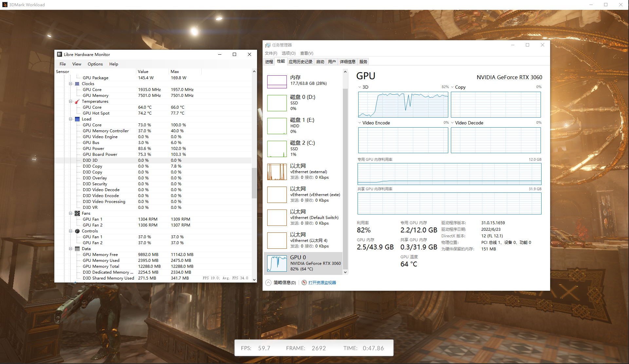Switch to the 应用历史记录 tab
This screenshot has height=364, width=629.
coord(301,62)
